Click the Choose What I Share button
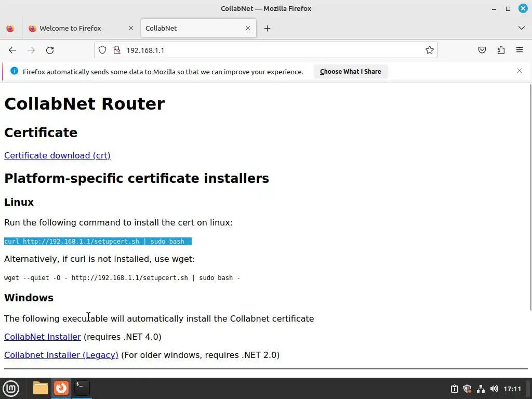The image size is (532, 399). coord(351,72)
